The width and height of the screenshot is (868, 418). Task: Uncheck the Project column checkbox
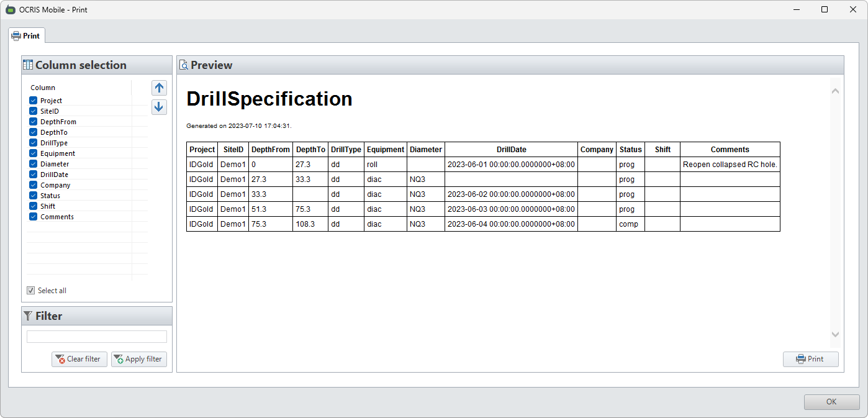(34, 101)
